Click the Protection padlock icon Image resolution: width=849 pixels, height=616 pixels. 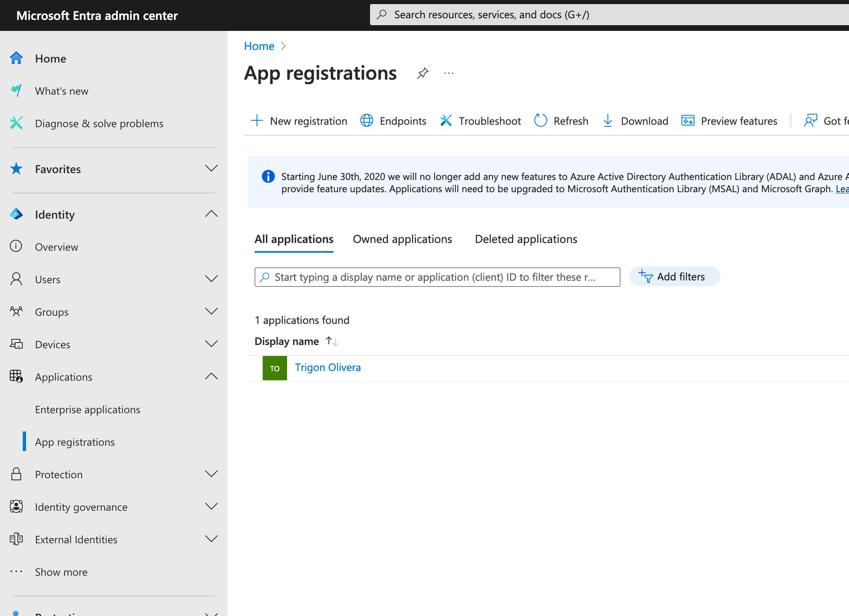16,474
